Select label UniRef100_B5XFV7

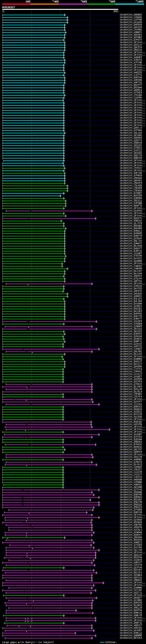131,85
